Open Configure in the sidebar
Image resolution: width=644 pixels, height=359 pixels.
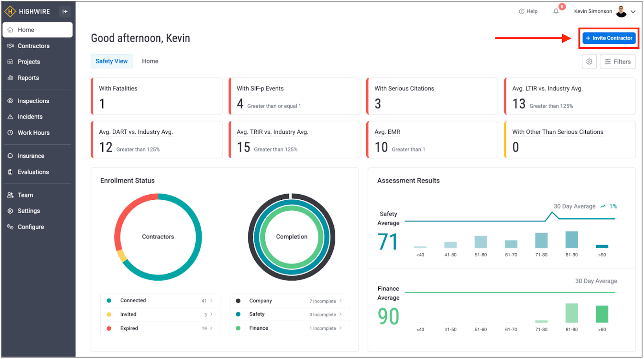point(31,227)
